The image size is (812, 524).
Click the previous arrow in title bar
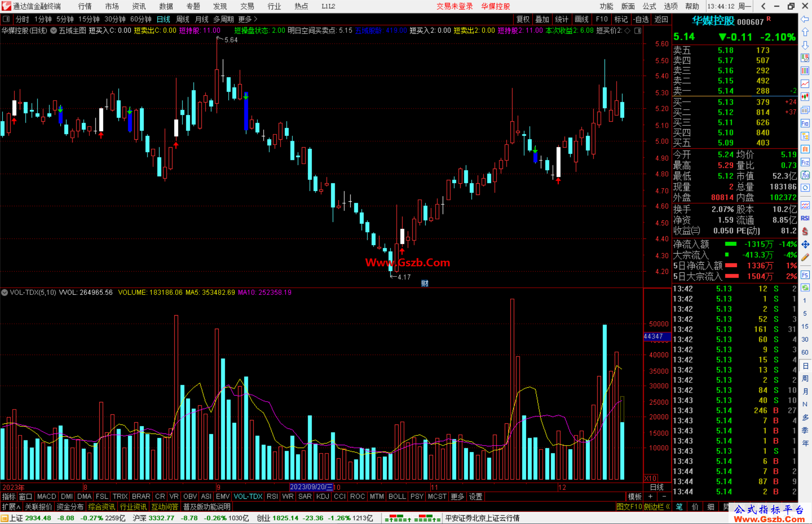[764, 6]
